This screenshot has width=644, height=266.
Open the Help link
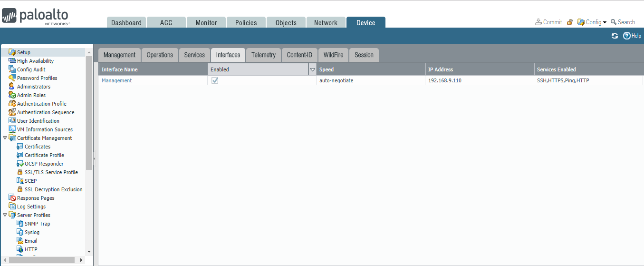(632, 36)
